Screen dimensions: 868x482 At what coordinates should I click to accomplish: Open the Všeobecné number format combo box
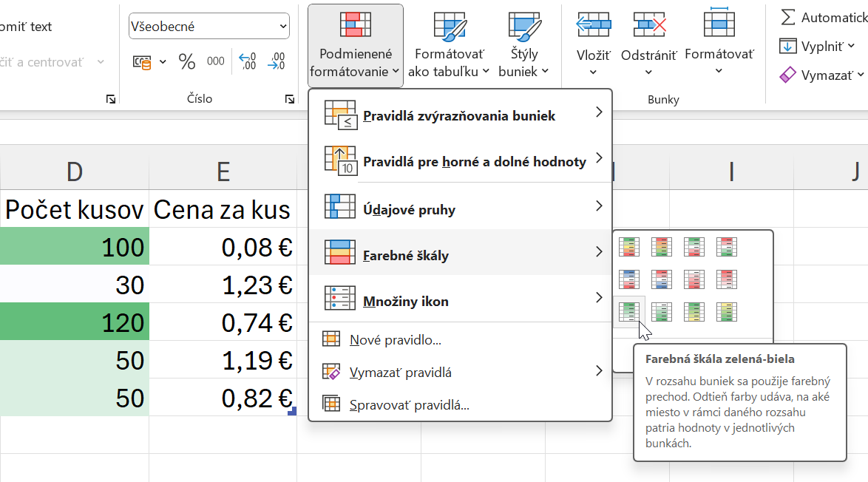point(208,26)
